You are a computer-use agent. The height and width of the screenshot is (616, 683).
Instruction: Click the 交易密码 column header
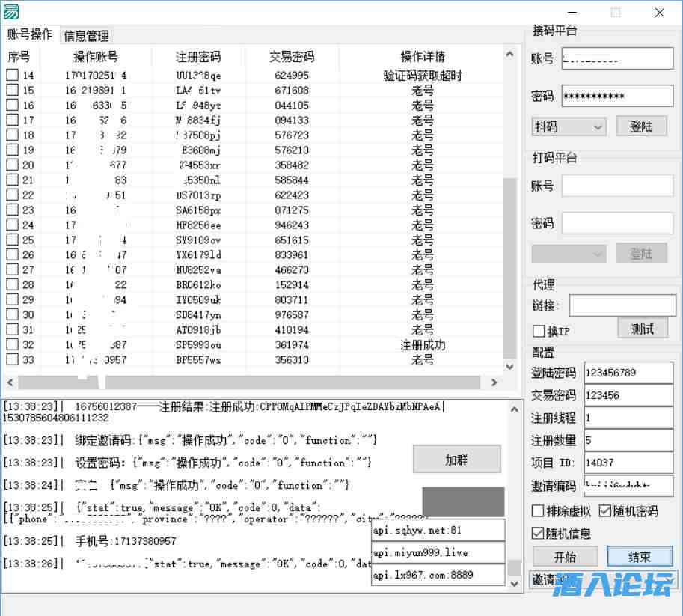click(292, 57)
